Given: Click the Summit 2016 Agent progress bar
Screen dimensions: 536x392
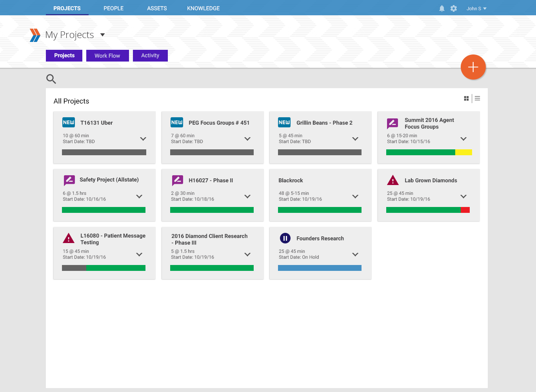Looking at the screenshot, I should click(429, 152).
